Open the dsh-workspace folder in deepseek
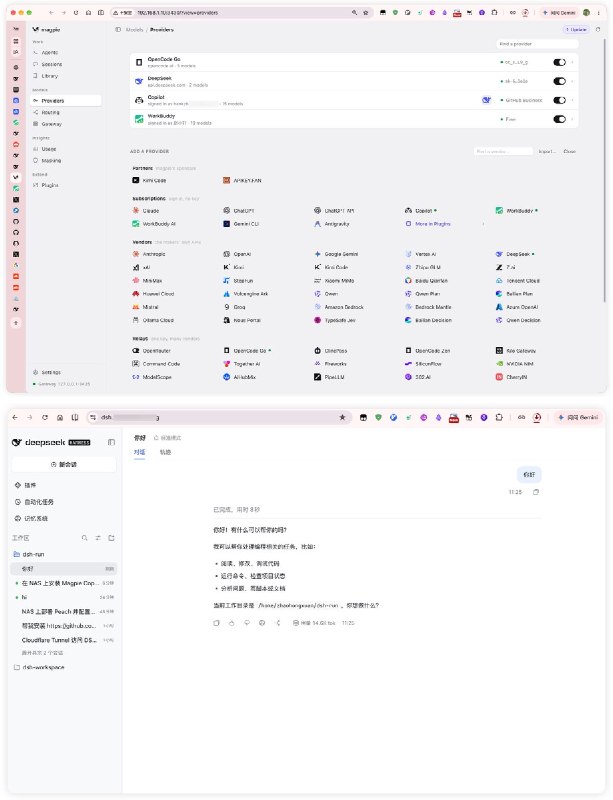Viewport: 613px width, 800px height. (39, 667)
